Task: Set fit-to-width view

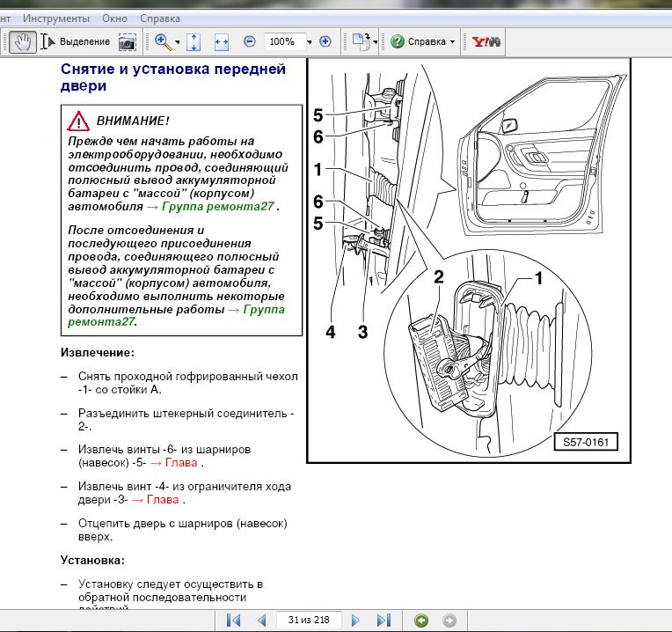Action: (221, 41)
